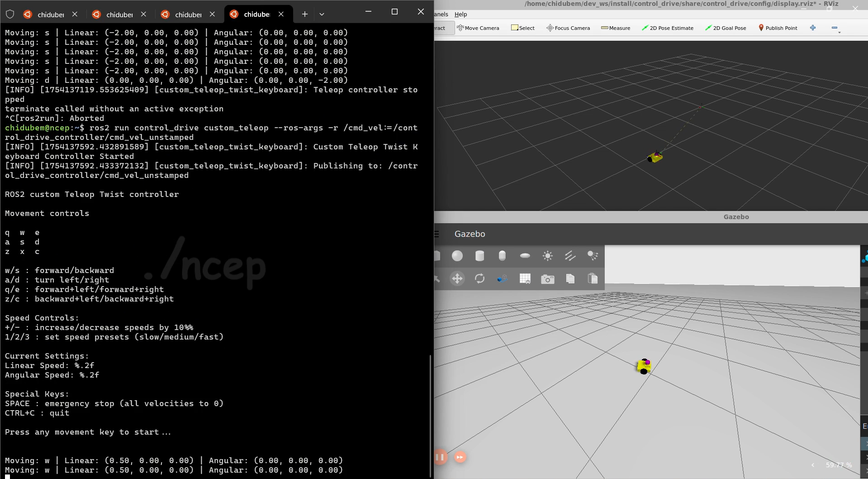Pick the Measure tool in RViz toolbar
This screenshot has height=479, width=868.
coord(616,28)
